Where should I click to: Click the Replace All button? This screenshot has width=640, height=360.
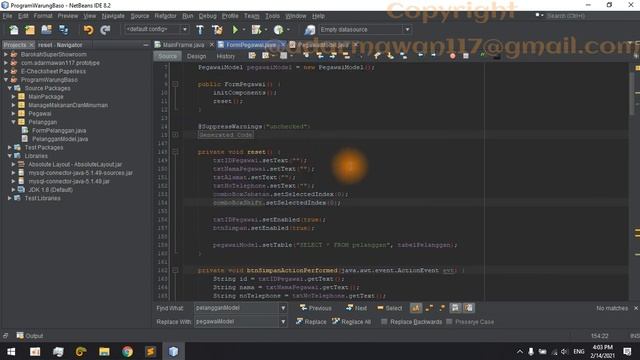coord(351,322)
